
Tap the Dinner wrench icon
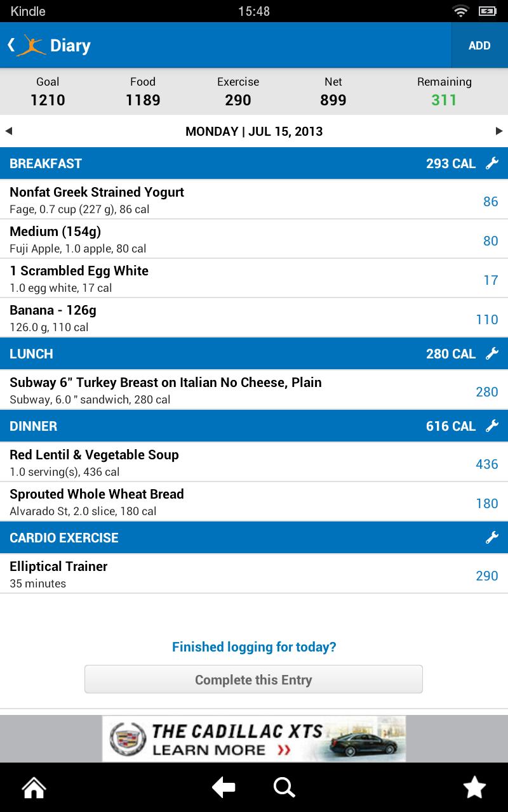pyautogui.click(x=492, y=426)
